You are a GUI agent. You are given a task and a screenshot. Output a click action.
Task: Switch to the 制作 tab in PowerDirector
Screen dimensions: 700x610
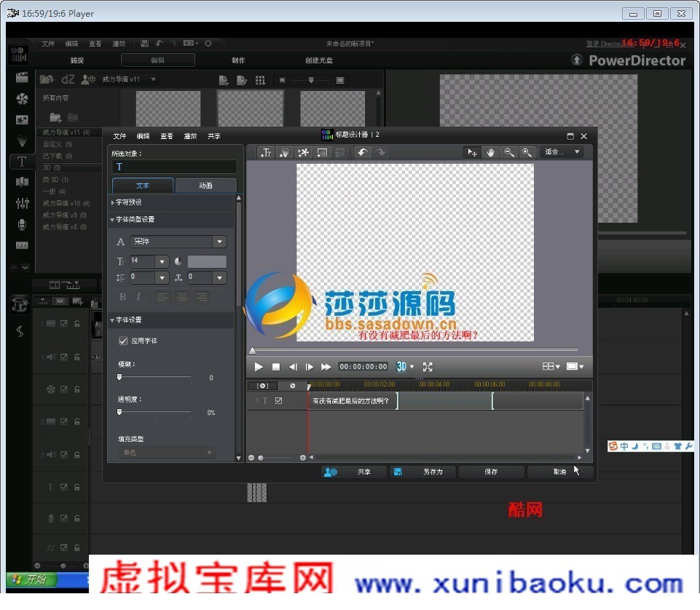coord(238,60)
